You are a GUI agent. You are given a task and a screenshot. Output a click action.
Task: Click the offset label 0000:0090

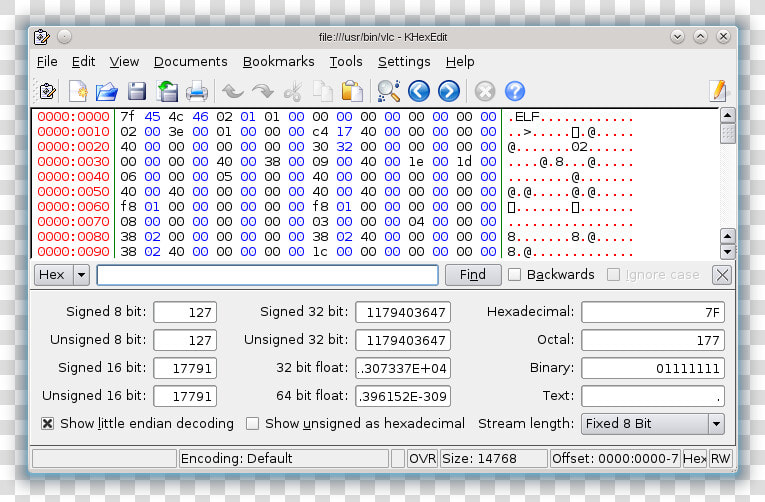pyautogui.click(x=73, y=252)
